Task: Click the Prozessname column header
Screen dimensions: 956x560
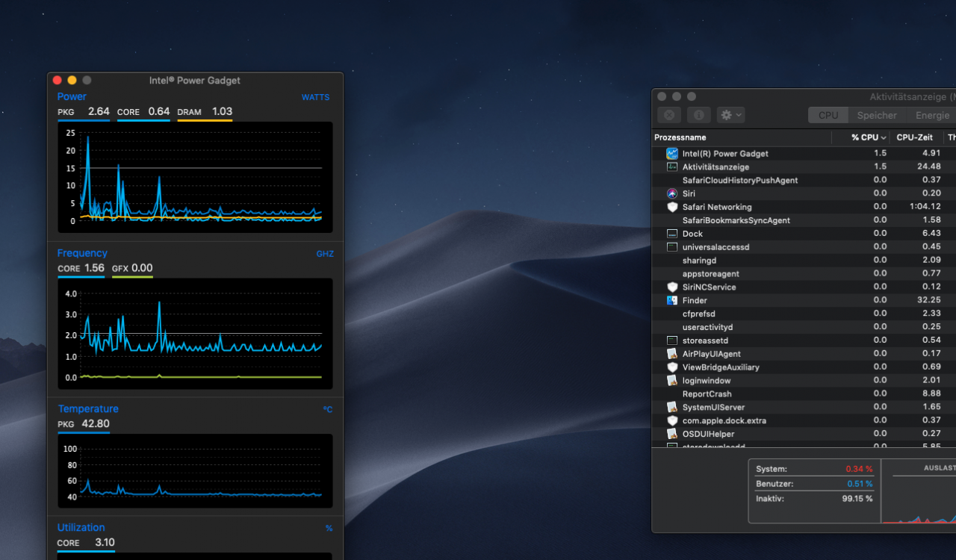Action: (x=742, y=137)
